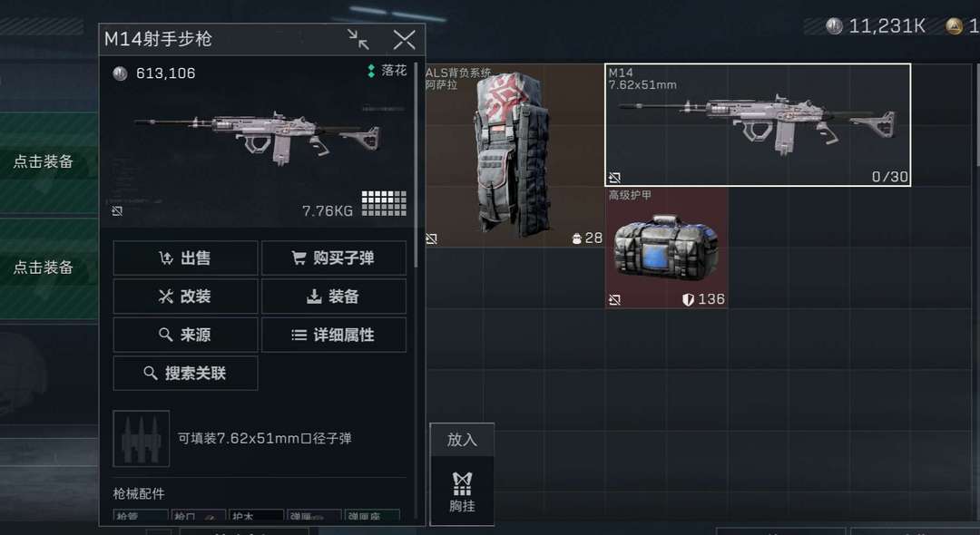Click the weapon grid-size icon beside 7.76KG
Screen dimensions: 980x535
384,203
